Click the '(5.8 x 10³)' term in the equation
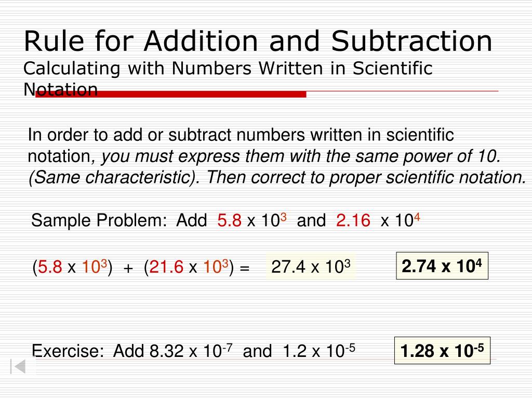532x399 pixels. coord(72,267)
